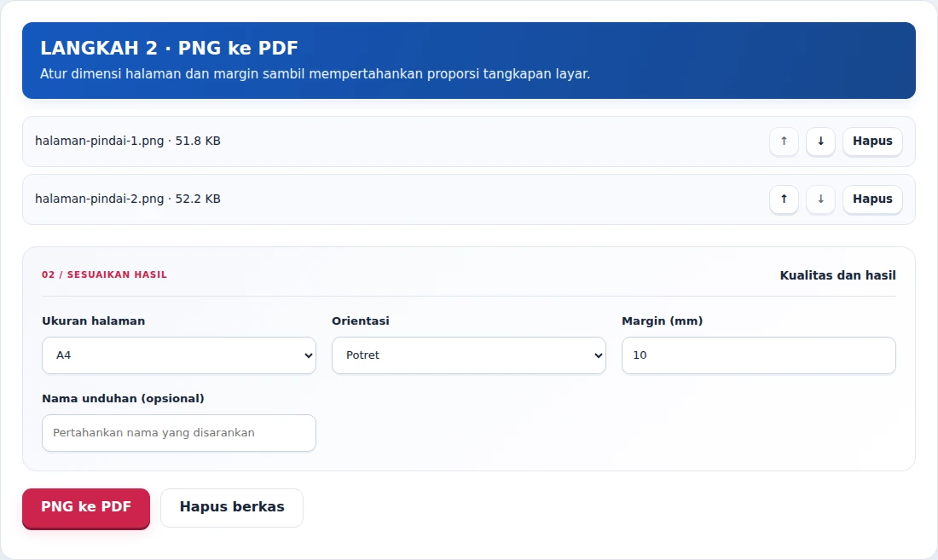The height and width of the screenshot is (560, 938).
Task: Start conversion with PNG ke PDF button
Action: pyautogui.click(x=86, y=508)
